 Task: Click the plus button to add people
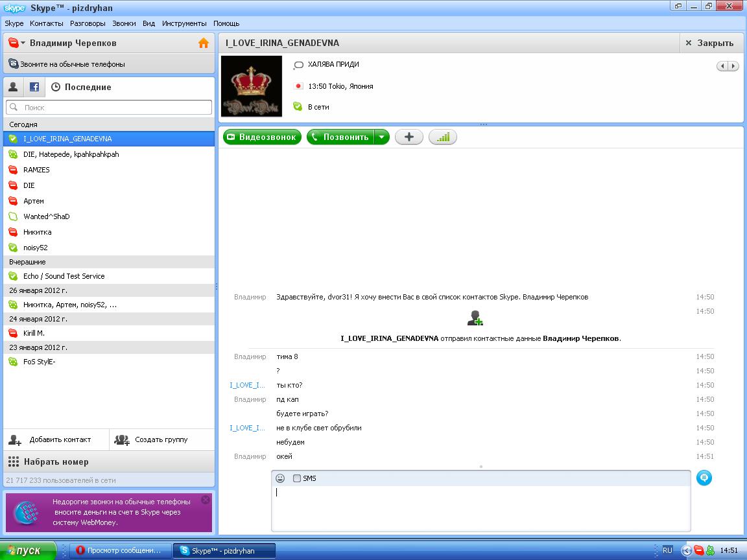coord(409,137)
